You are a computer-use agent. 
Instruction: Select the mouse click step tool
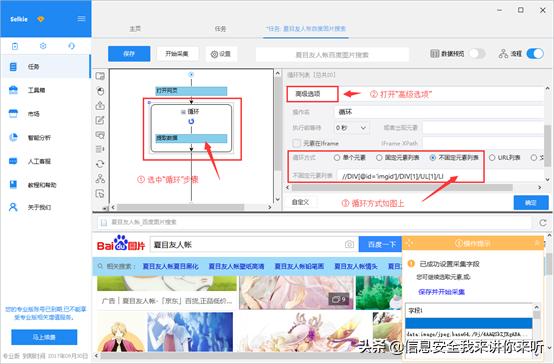point(100,91)
